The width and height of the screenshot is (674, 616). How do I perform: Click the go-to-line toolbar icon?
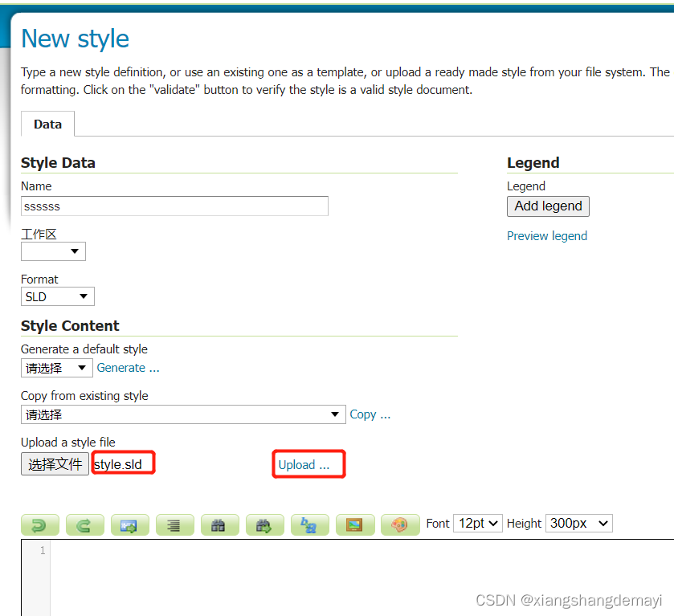click(130, 524)
